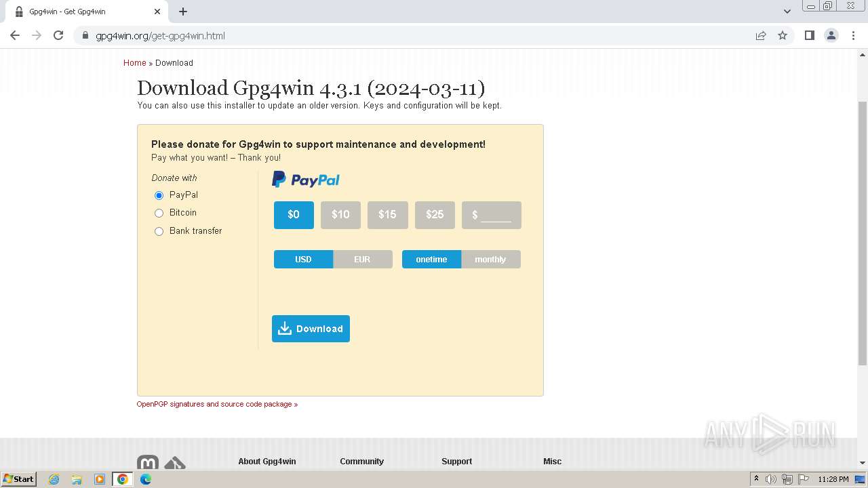Open Action Center flag icon

point(803,479)
